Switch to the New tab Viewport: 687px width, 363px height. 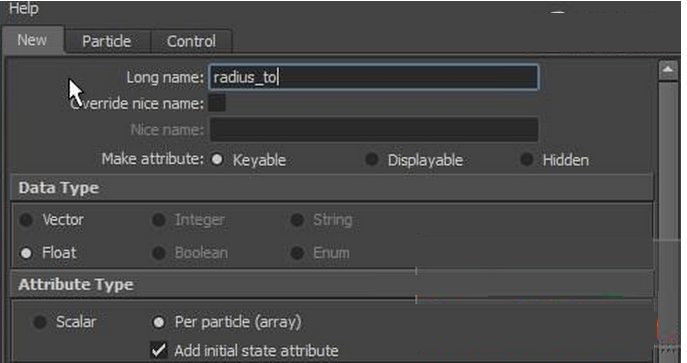coord(32,40)
